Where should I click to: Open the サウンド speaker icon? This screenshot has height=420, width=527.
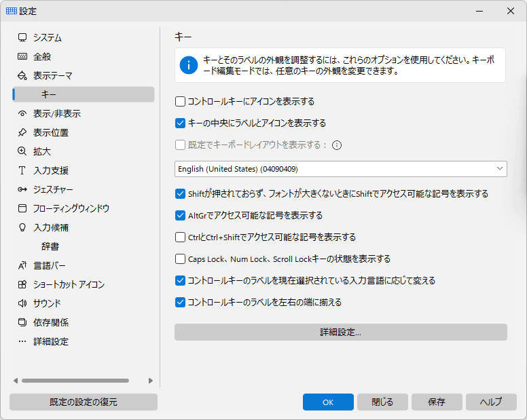(22, 303)
